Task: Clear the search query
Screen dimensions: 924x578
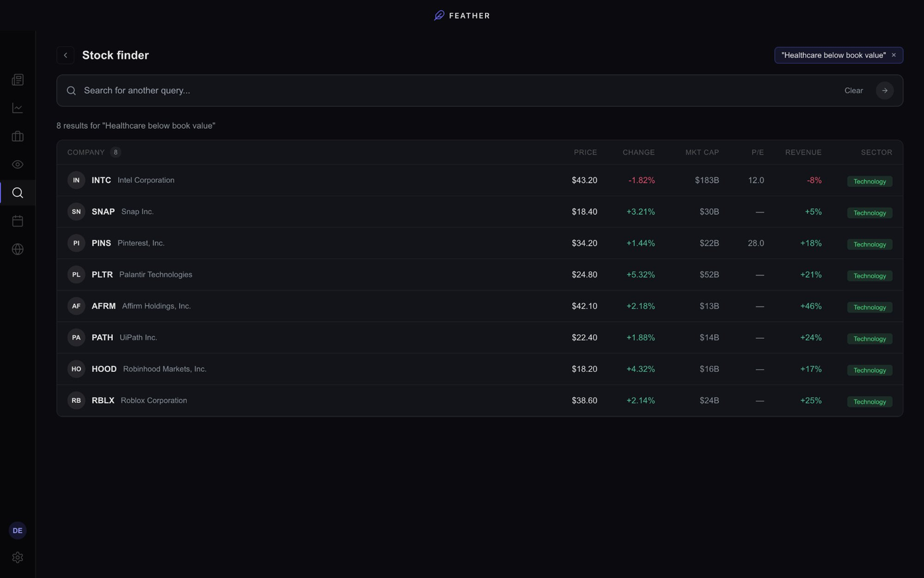Action: point(853,90)
